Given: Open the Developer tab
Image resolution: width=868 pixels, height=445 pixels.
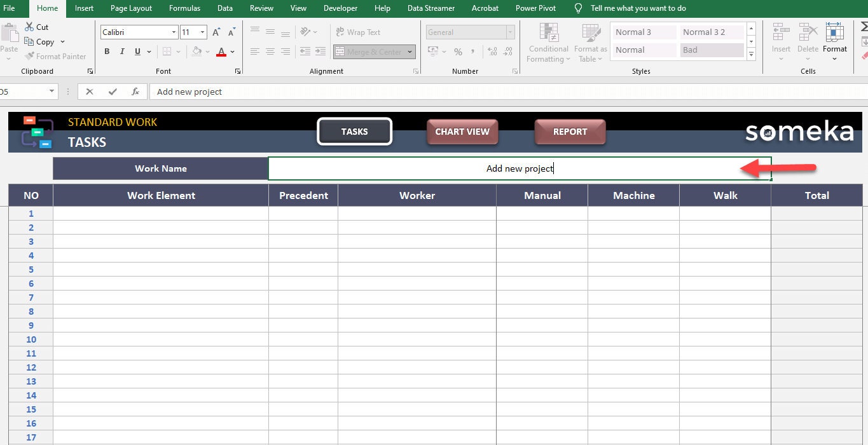Looking at the screenshot, I should (x=340, y=8).
